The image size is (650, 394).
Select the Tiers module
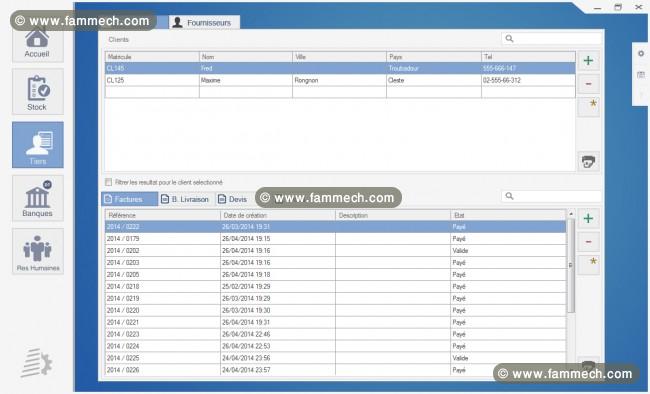click(38, 145)
